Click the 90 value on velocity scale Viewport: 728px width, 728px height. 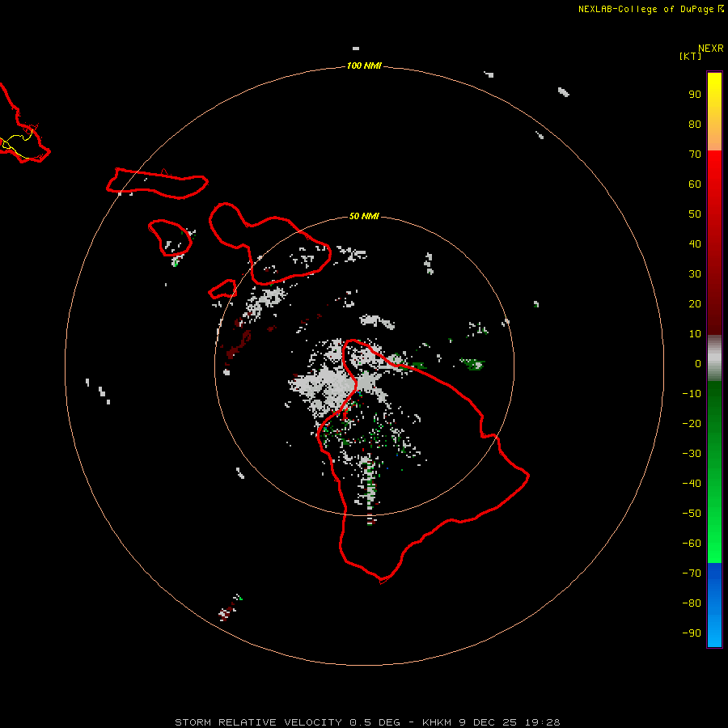695,95
